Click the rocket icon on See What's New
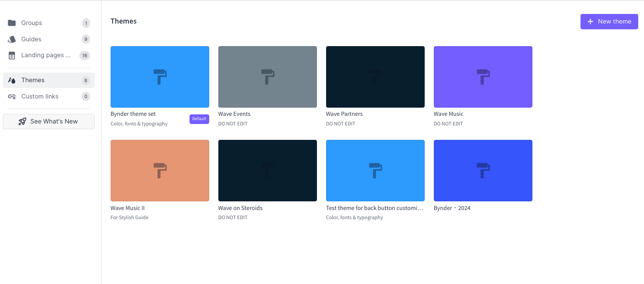The height and width of the screenshot is (284, 644). point(23,122)
